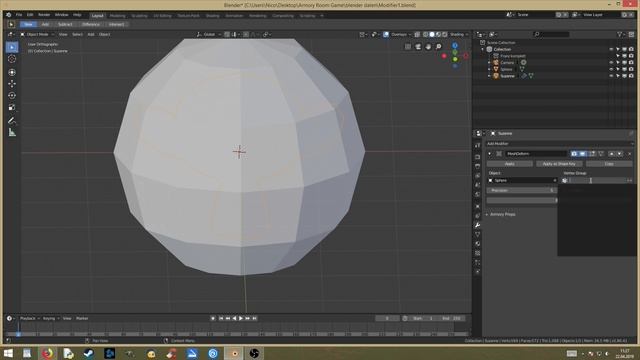This screenshot has height=360, width=640.
Task: Toggle the camera view gizmo
Action: 418,47
